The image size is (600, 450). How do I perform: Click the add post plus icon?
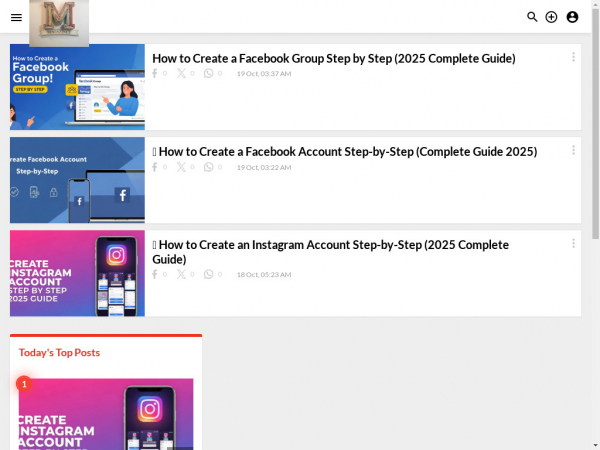(x=551, y=17)
